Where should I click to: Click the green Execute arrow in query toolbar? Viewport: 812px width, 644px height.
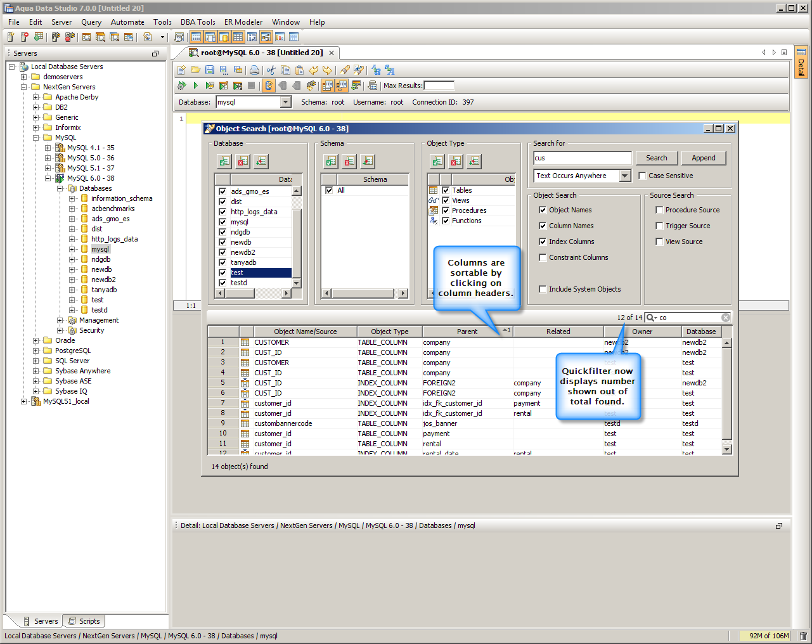195,86
